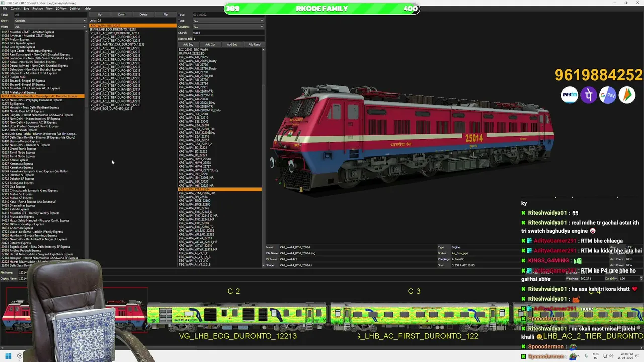The width and height of the screenshot is (644, 362).
Task: Click the Add Beg button
Action: coord(188,45)
